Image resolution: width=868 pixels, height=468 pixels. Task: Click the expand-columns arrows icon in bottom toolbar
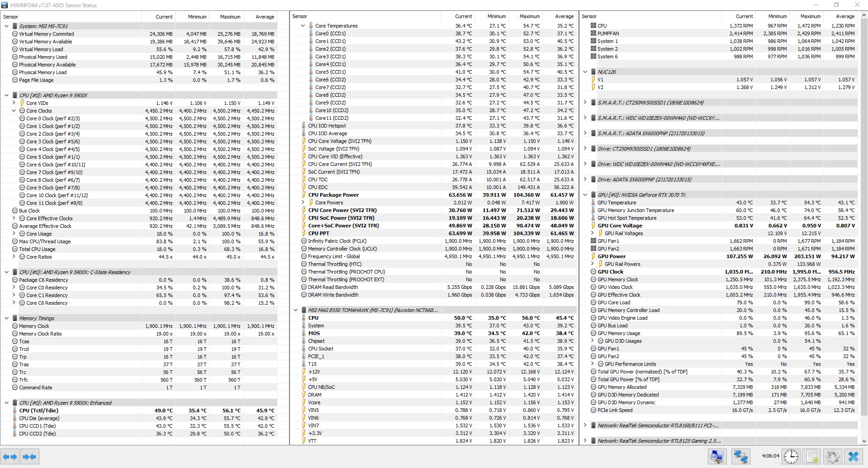click(10, 457)
